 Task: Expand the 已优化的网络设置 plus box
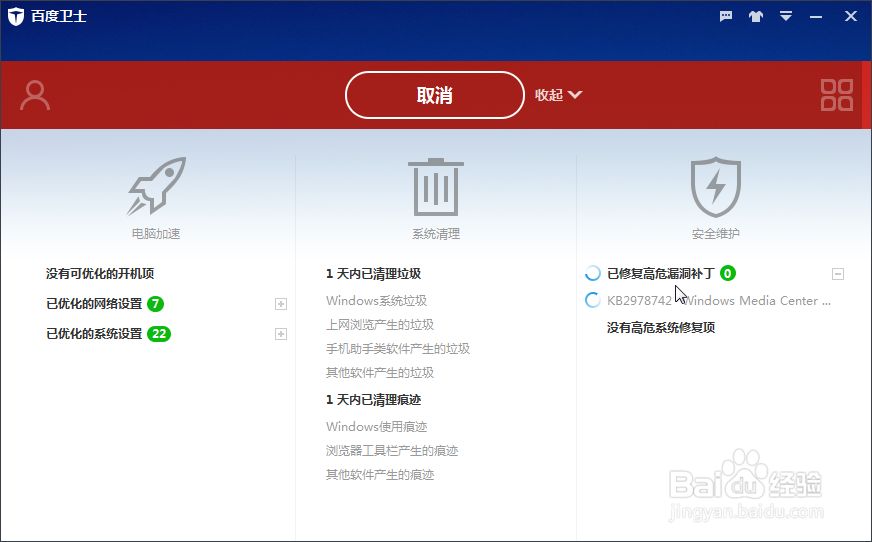281,304
